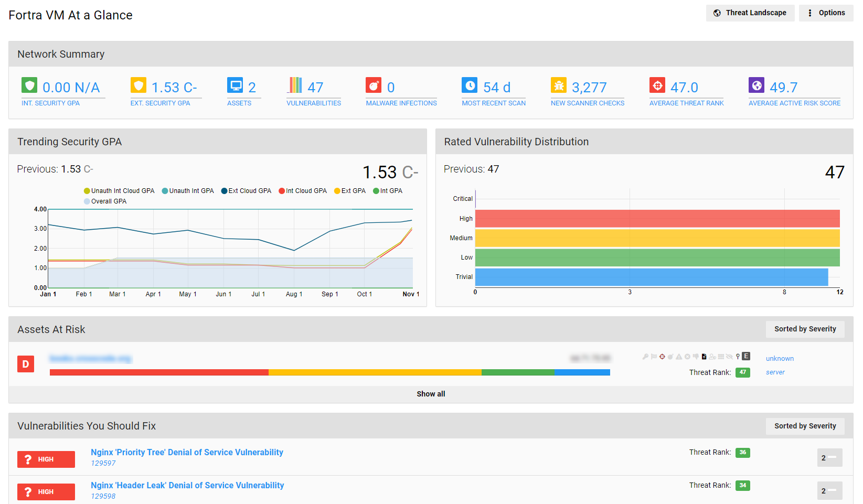The image size is (863, 504).
Task: Open the Nginx 'Header Leak' vulnerability link
Action: pos(187,485)
